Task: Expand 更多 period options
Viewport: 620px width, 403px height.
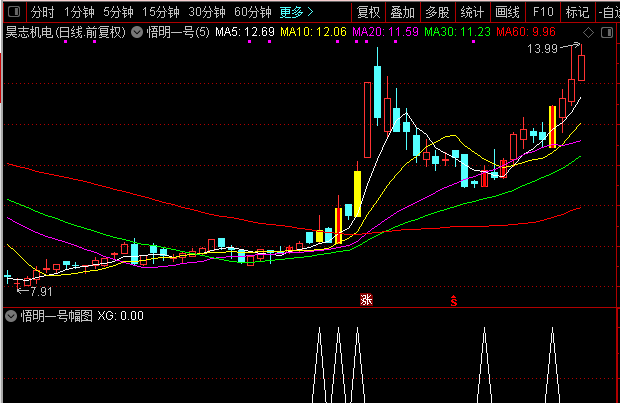Action: pos(297,12)
